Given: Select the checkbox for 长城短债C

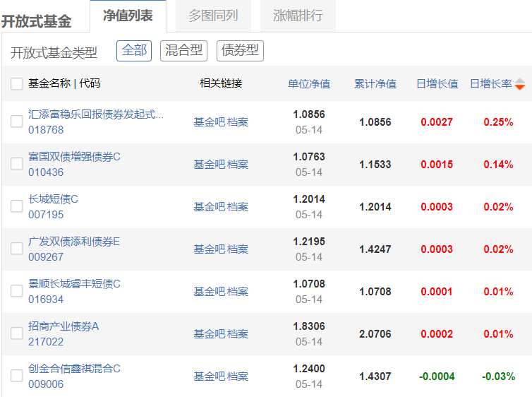Looking at the screenshot, I should point(17,206).
